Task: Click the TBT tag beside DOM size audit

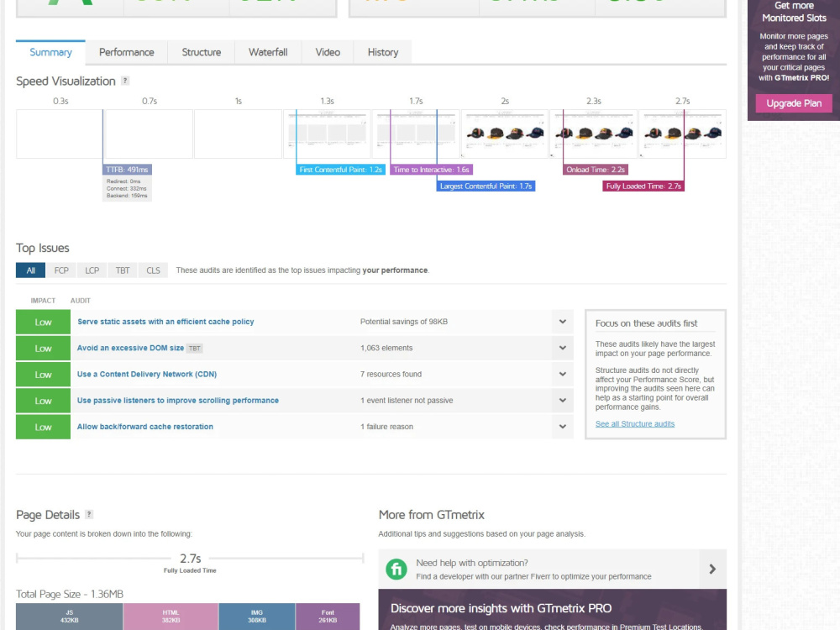Action: pyautogui.click(x=195, y=349)
